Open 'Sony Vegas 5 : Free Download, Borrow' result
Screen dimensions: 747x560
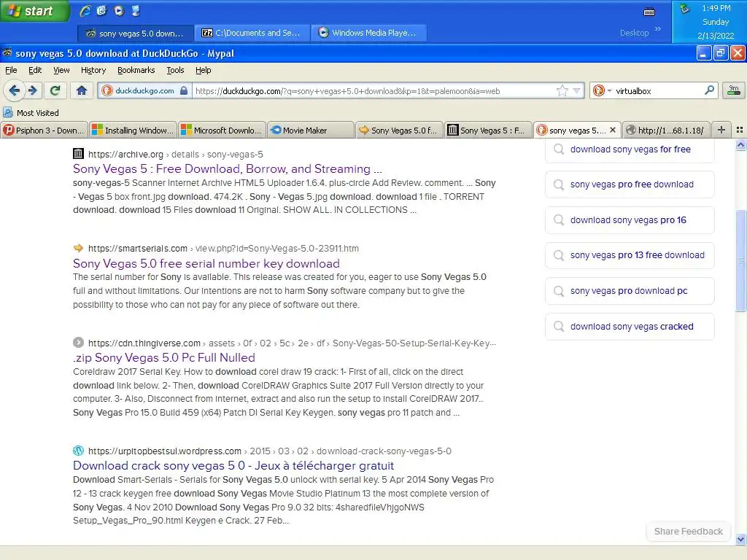(x=228, y=168)
